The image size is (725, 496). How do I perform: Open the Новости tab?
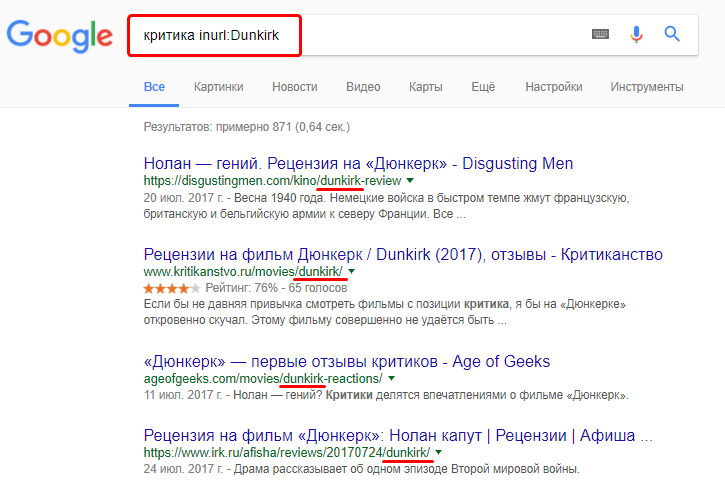click(x=295, y=87)
